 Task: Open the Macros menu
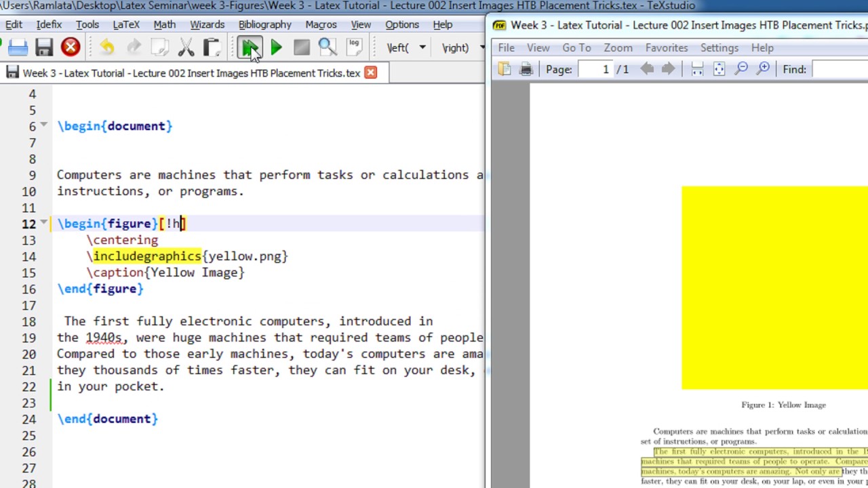coord(321,24)
